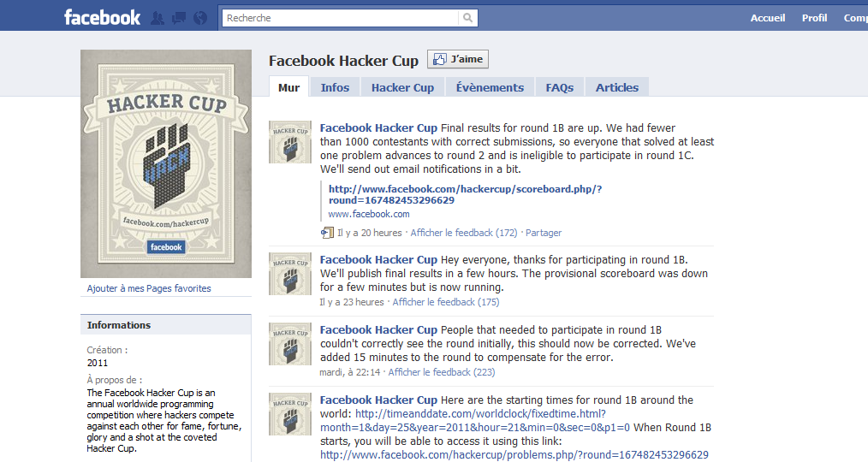Click page avatar of the 'People that needed' post
This screenshot has height=462, width=868.
tap(290, 344)
